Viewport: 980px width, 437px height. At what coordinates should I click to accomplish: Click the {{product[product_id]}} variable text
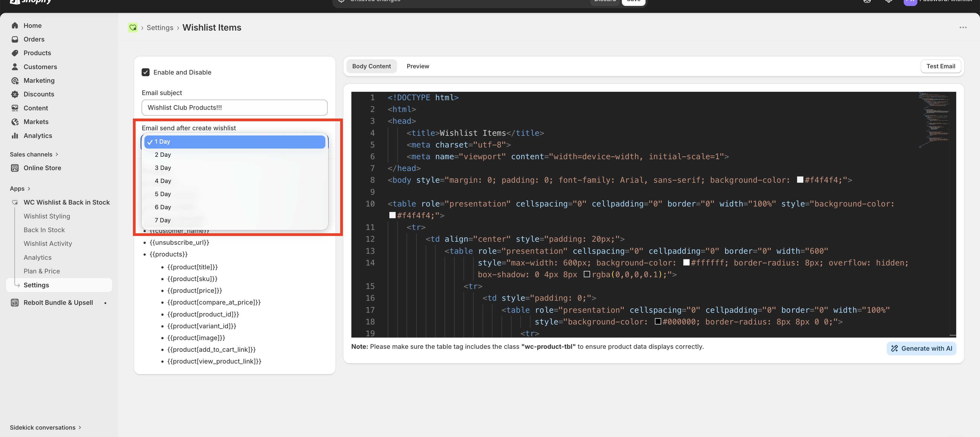point(203,314)
